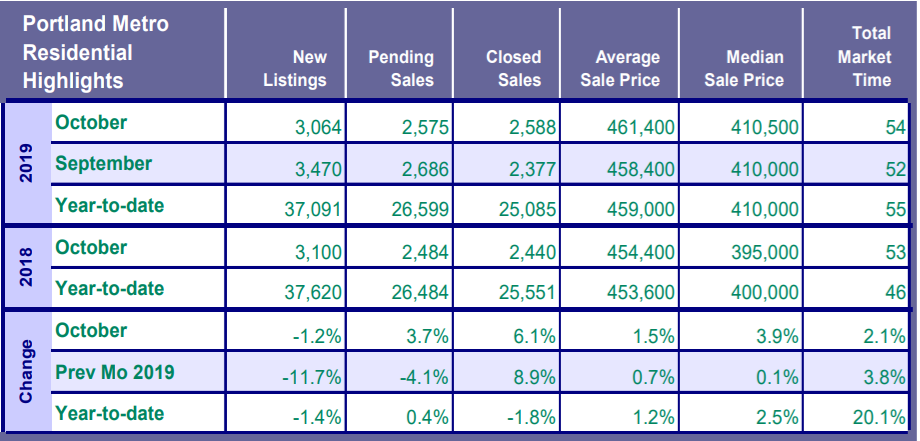
Task: Click the Closed Sales column header
Action: point(513,68)
